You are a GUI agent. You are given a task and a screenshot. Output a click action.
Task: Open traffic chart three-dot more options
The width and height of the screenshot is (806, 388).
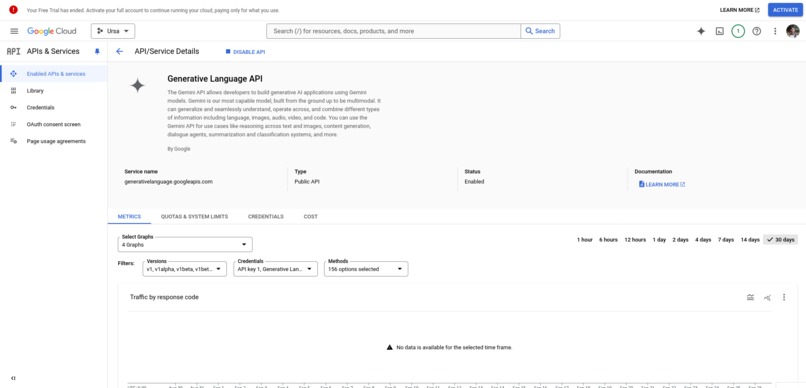click(x=784, y=297)
